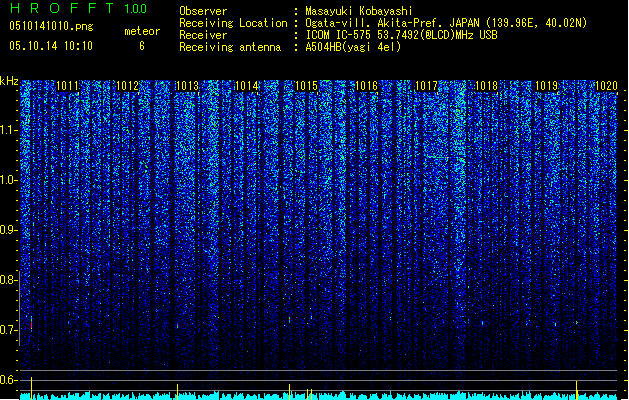The height and width of the screenshot is (400, 629).
Task: Select the file name 0510141010.png
Action: tap(51, 26)
